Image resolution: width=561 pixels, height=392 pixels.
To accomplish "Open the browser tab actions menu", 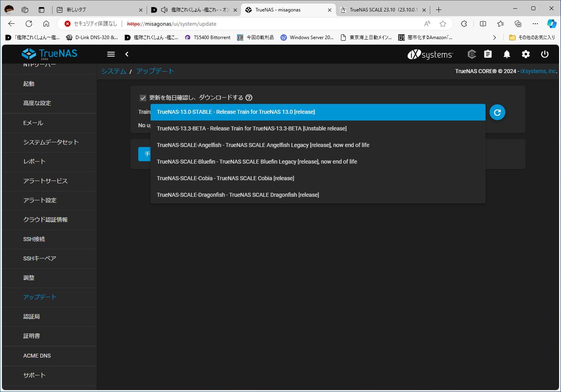I will click(41, 10).
